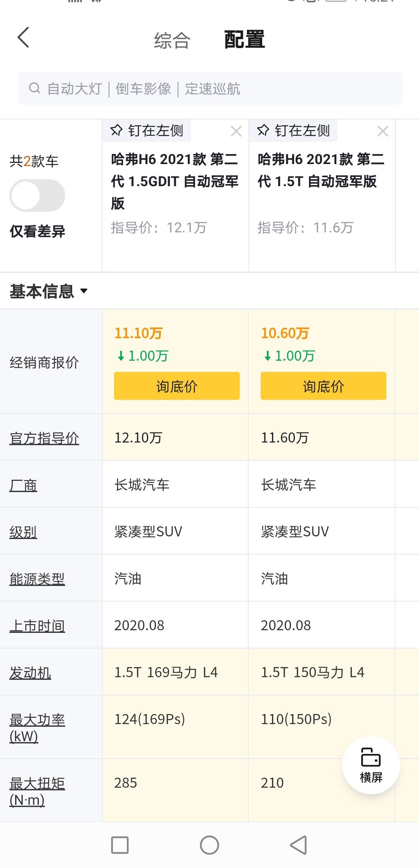Open the 级别 explanation link

[23, 532]
